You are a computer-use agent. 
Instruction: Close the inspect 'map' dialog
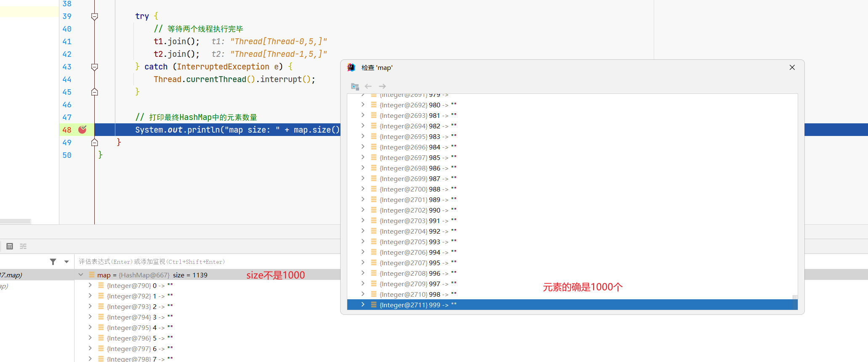tap(792, 67)
